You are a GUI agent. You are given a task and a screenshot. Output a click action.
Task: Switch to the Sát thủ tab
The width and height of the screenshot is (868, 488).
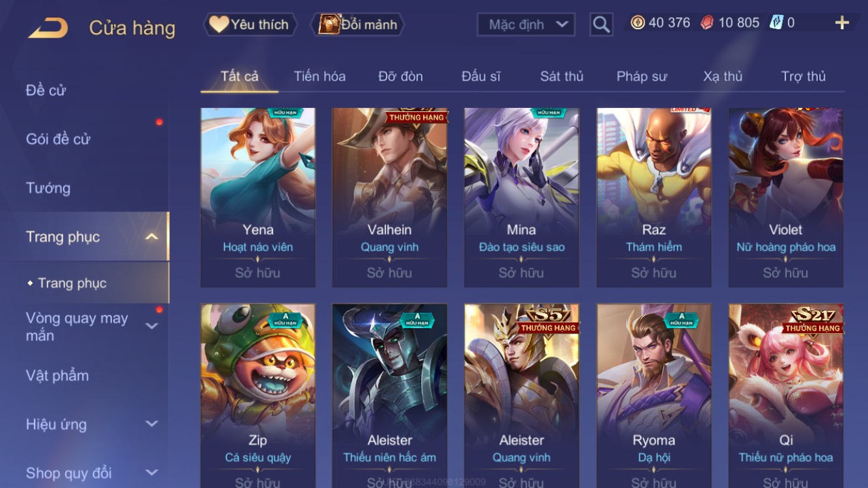pyautogui.click(x=562, y=76)
